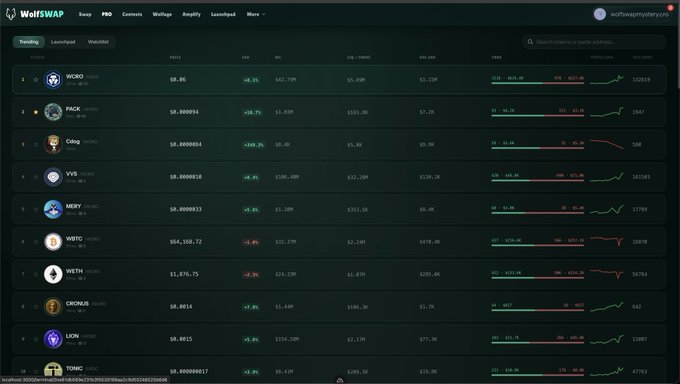This screenshot has height=384, width=680.
Task: Click the WBTC buy/sell ratio bar
Action: (x=537, y=245)
